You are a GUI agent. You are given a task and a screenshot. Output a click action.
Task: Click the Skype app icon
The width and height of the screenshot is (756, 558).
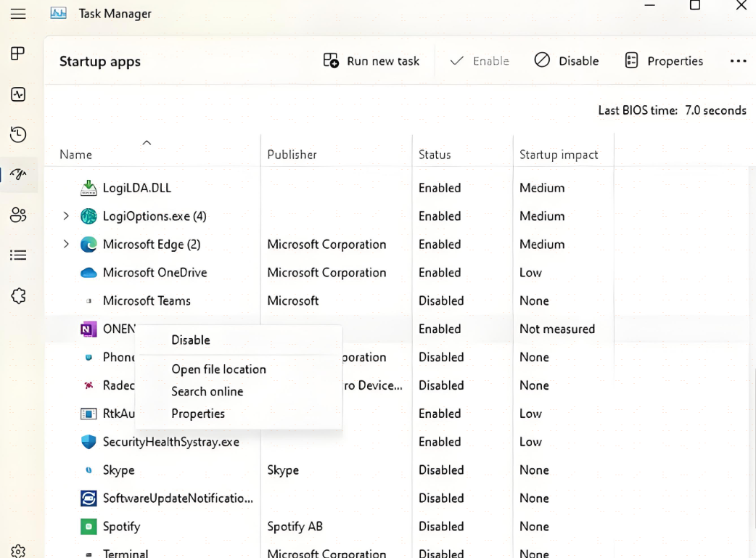[x=89, y=470]
